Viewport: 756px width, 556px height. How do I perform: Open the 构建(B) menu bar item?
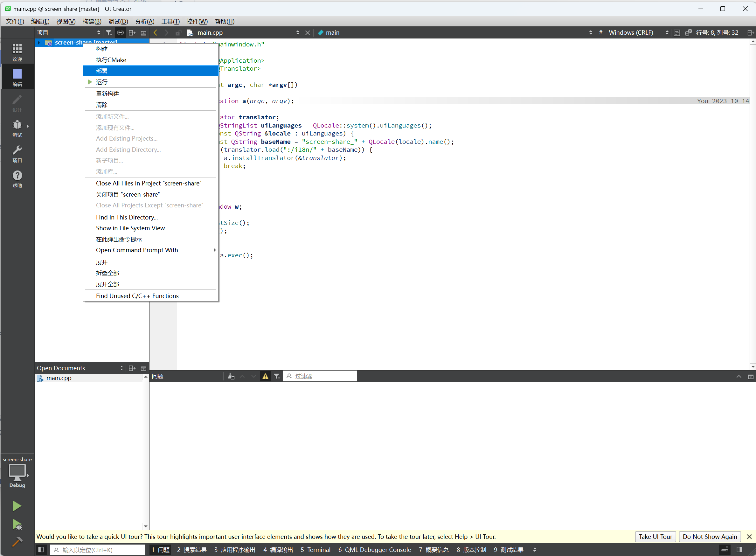pos(92,22)
